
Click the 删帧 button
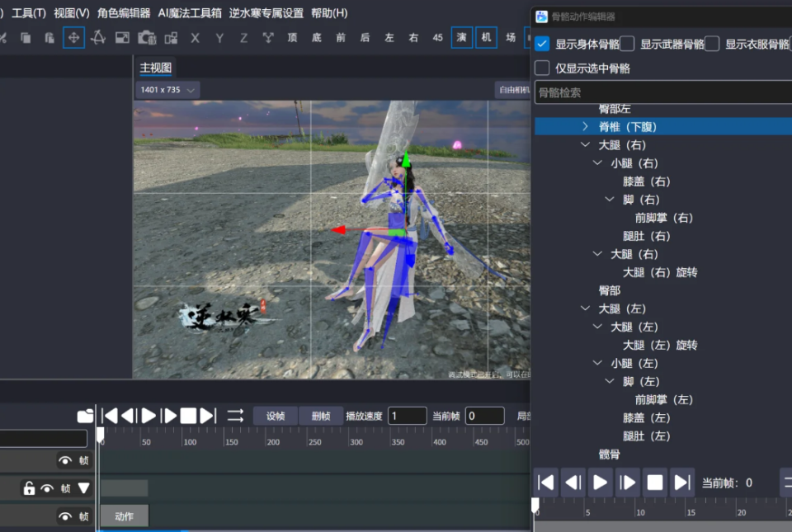click(320, 416)
